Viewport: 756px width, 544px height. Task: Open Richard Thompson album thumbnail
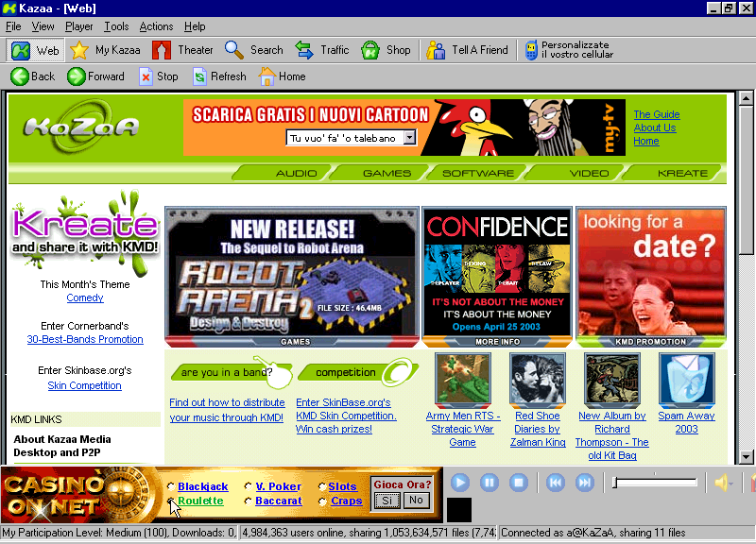(x=612, y=381)
